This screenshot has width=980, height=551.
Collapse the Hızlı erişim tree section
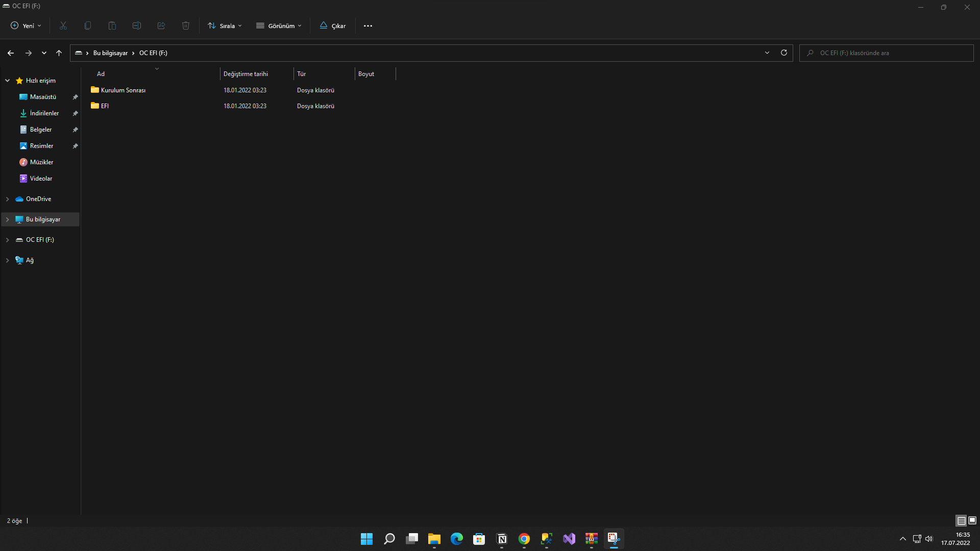click(x=8, y=81)
